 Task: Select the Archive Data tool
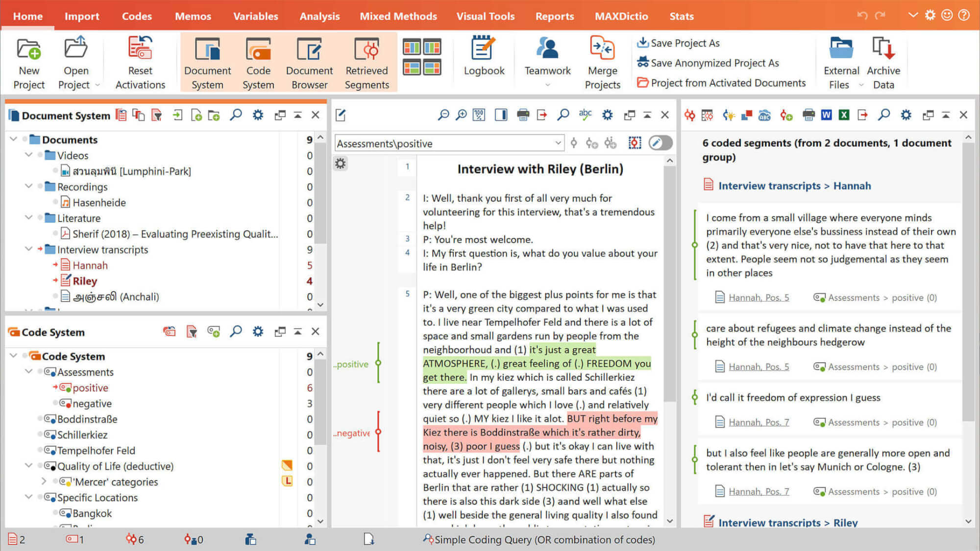[885, 61]
